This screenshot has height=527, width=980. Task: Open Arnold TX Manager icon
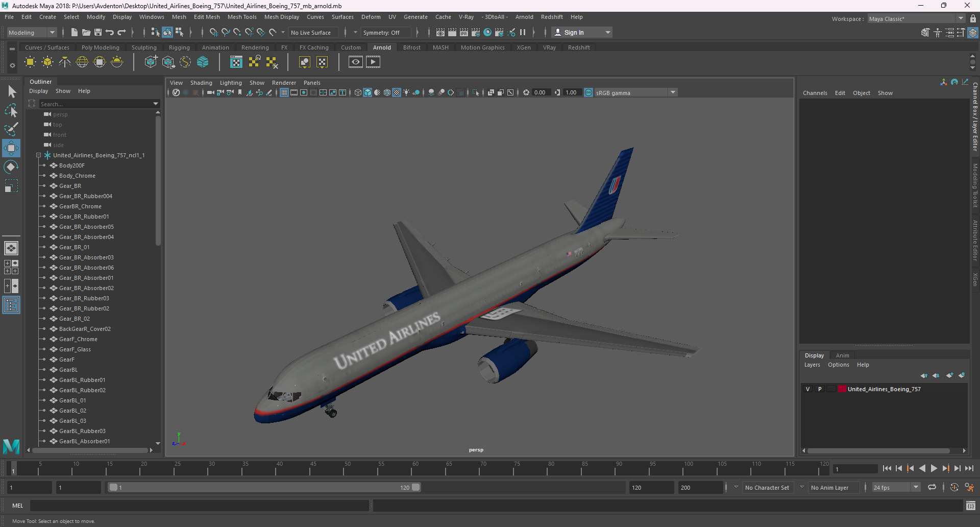coord(236,62)
